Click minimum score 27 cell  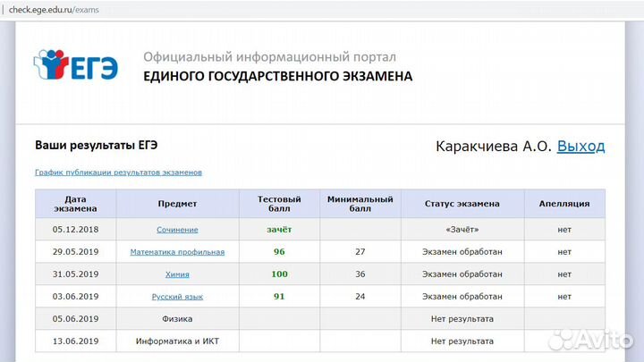(360, 251)
